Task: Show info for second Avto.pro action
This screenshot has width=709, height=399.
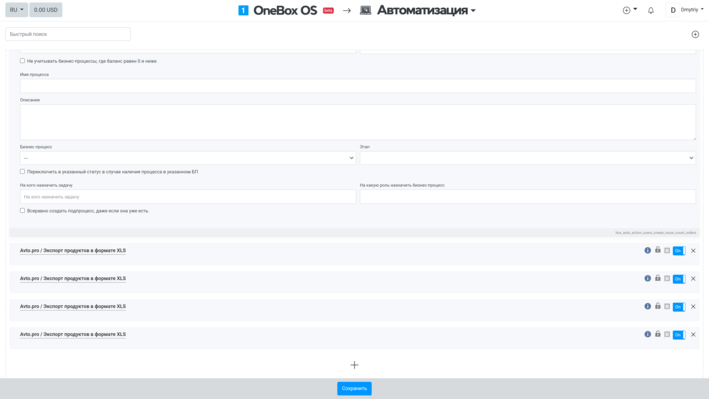Action: point(648,278)
